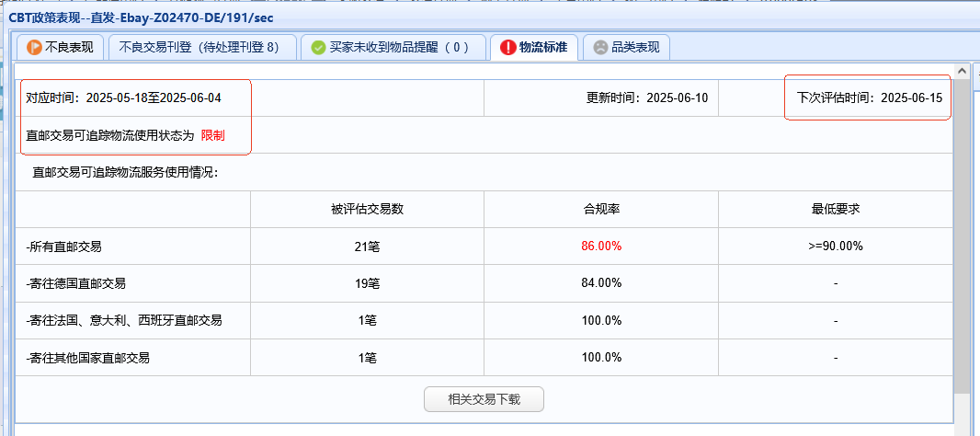The image size is (980, 436).
Task: Open the 不良交易刊登 (待处理刊登 8) tab
Action: [x=202, y=48]
